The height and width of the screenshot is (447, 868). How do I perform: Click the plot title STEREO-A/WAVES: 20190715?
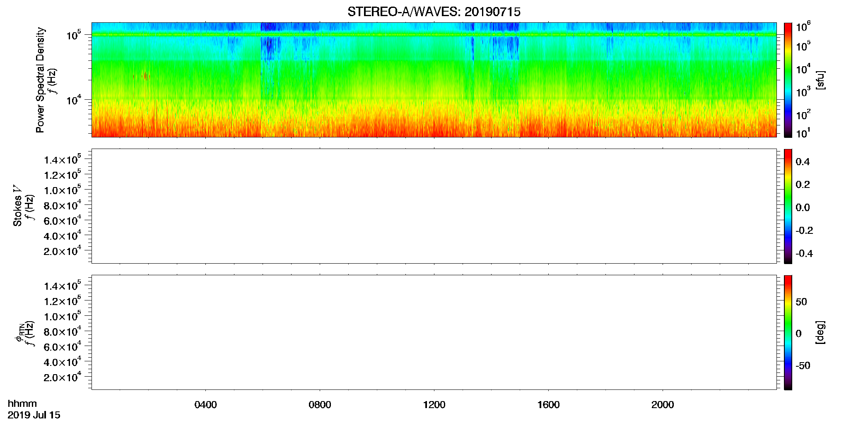point(434,12)
